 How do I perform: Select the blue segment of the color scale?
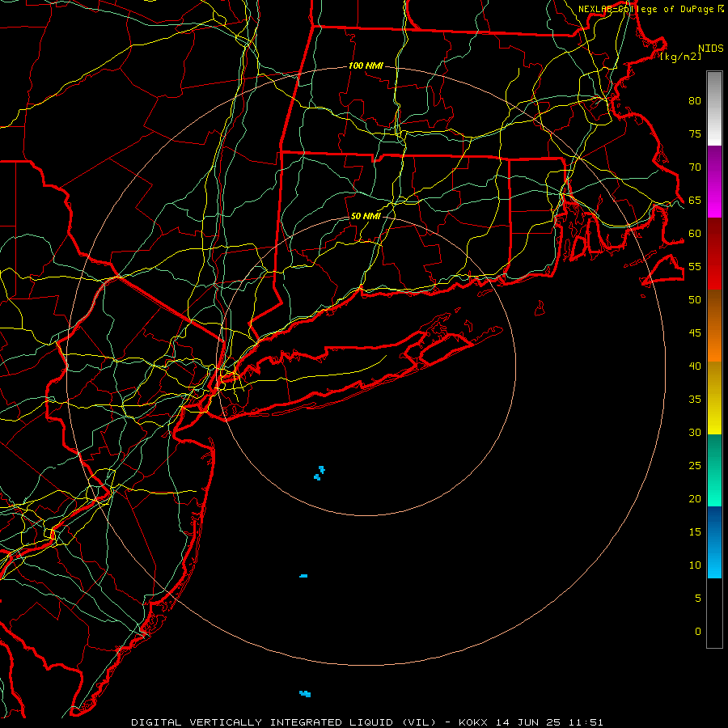[714, 542]
